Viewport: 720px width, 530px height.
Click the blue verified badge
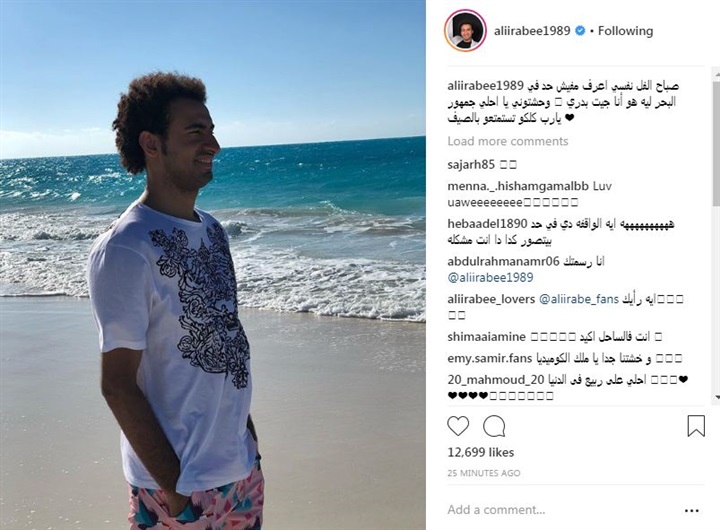click(x=580, y=31)
